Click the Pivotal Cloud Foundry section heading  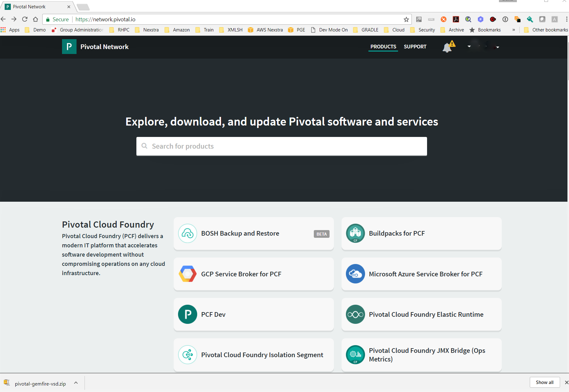click(x=108, y=225)
